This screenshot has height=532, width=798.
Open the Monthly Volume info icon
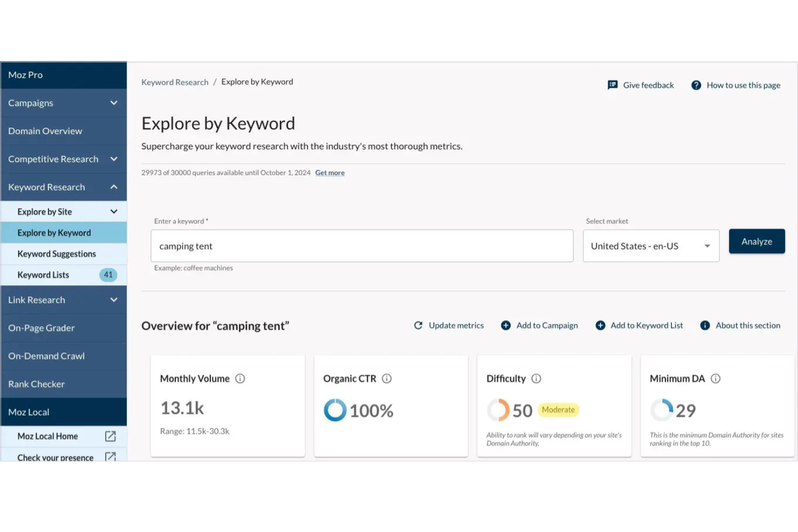(240, 379)
